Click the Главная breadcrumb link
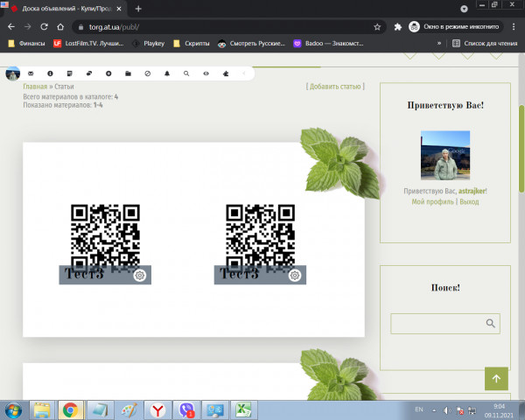This screenshot has width=525, height=420. pos(35,87)
